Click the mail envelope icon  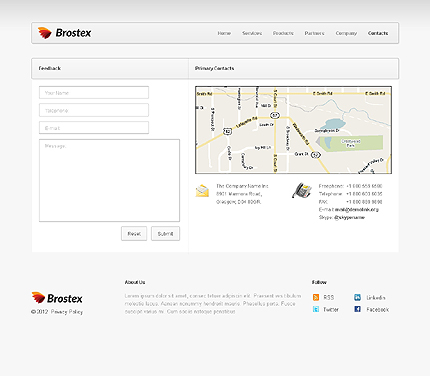pyautogui.click(x=202, y=191)
